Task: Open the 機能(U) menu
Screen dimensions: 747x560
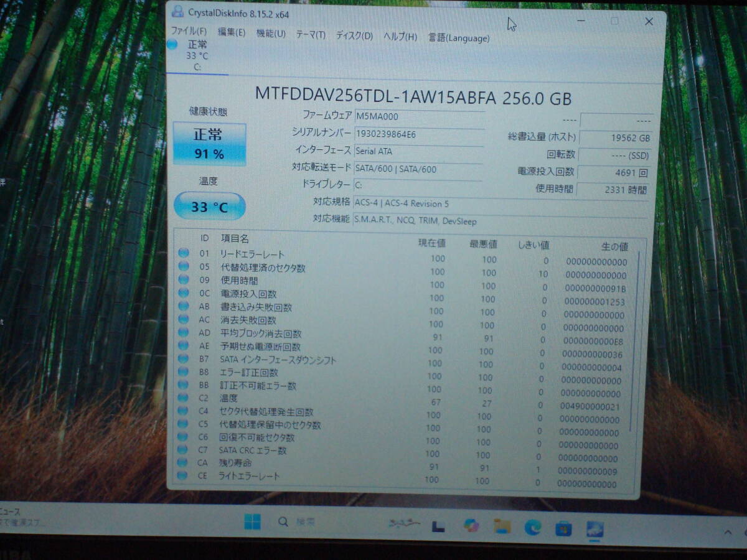Action: point(271,34)
